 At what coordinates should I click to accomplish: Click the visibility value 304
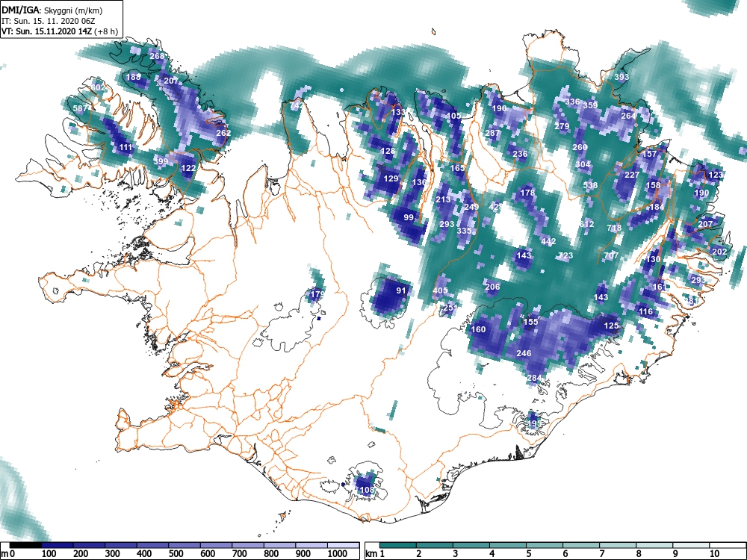[x=583, y=164]
